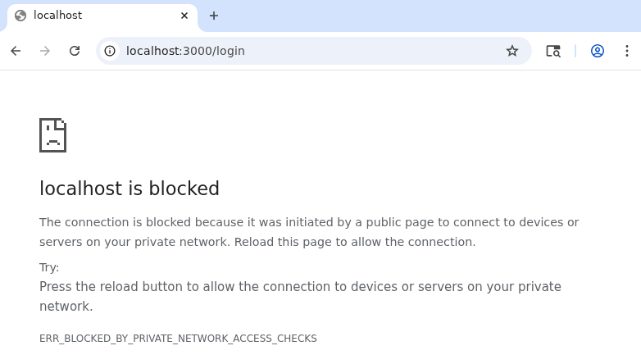Viewport: 641px width, 364px height.
Task: Click the forward navigation arrow
Action: pyautogui.click(x=45, y=51)
